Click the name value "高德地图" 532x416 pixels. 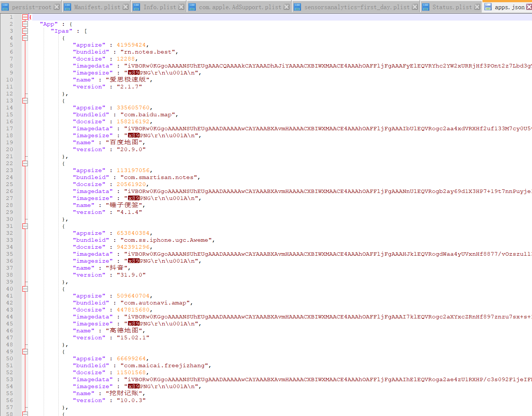(x=124, y=331)
